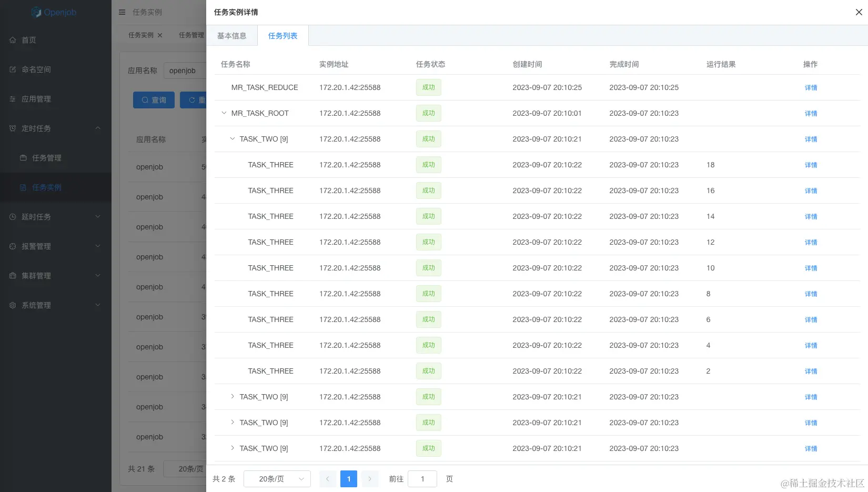This screenshot has height=492, width=868.
Task: Select the 任务列表 tab
Action: (283, 36)
